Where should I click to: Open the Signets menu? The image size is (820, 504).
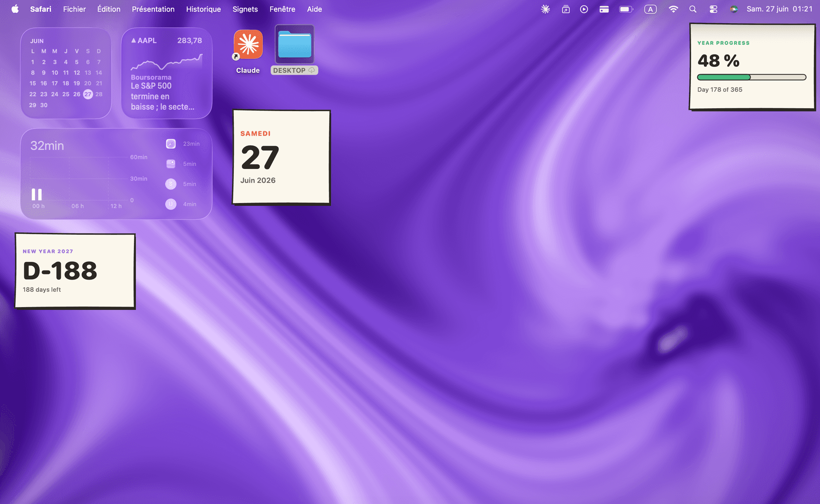click(245, 9)
